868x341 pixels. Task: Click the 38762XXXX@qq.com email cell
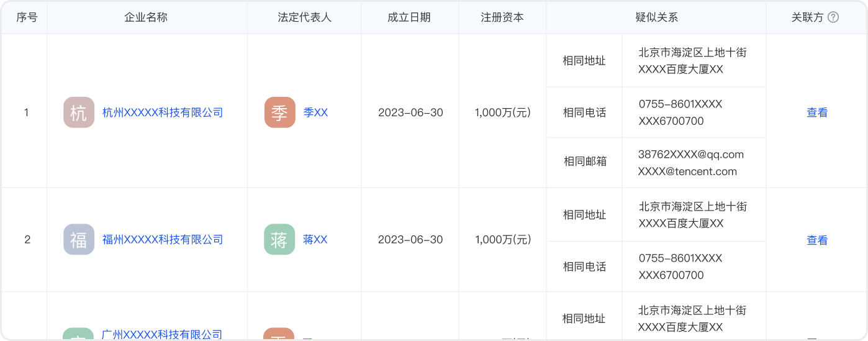(x=690, y=154)
